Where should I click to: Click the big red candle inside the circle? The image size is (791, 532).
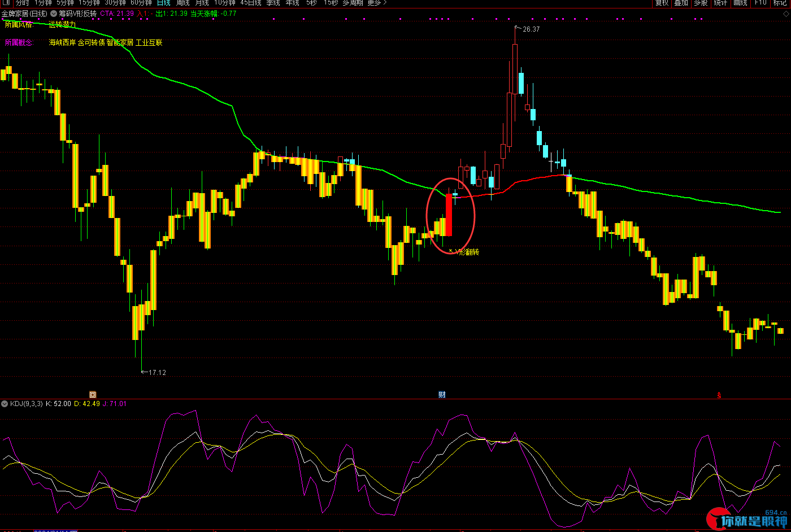(449, 215)
